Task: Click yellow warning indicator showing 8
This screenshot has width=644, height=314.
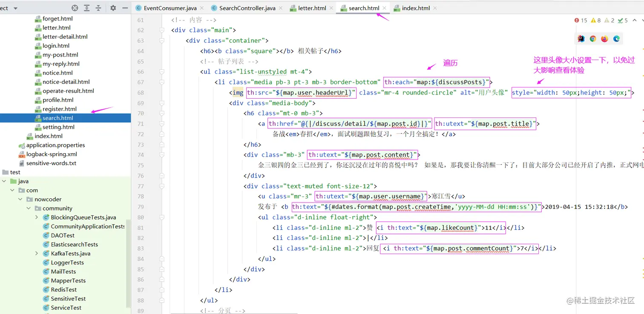Action: (x=596, y=20)
